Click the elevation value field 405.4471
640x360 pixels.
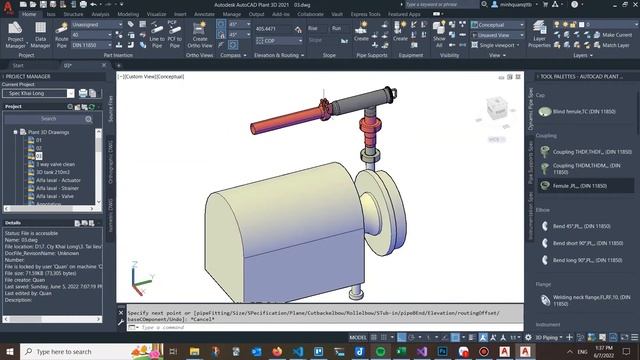point(273,29)
